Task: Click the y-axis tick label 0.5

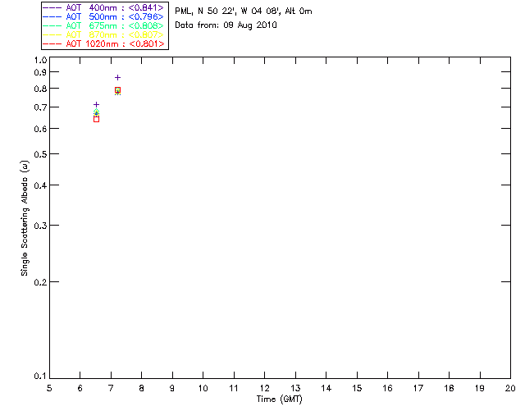Action: [x=40, y=154]
